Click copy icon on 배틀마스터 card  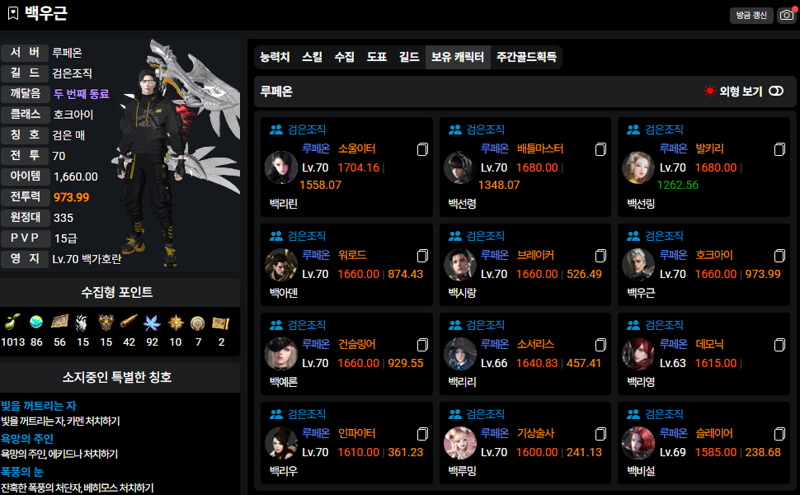(x=601, y=150)
